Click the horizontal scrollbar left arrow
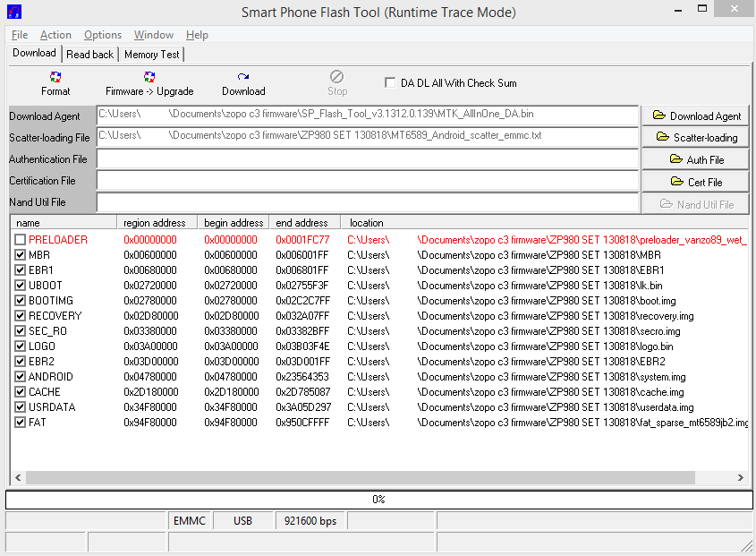Viewport: 756px width, 556px height. click(x=18, y=477)
